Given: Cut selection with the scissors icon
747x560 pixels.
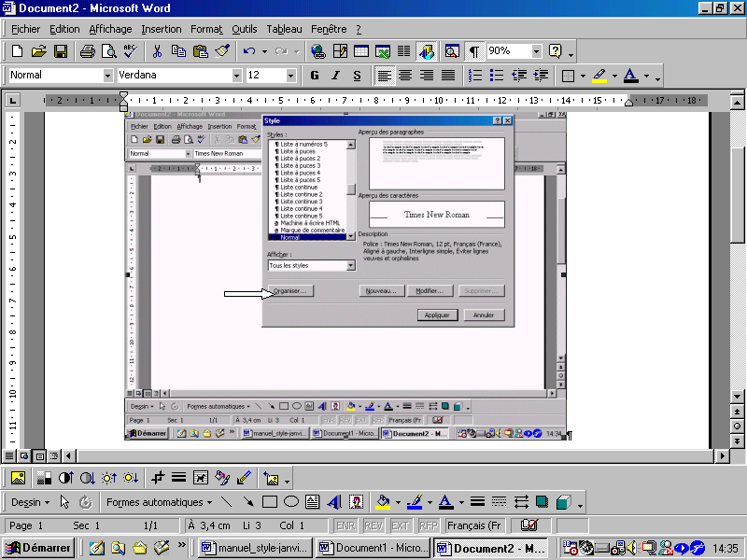Looking at the screenshot, I should [x=157, y=51].
